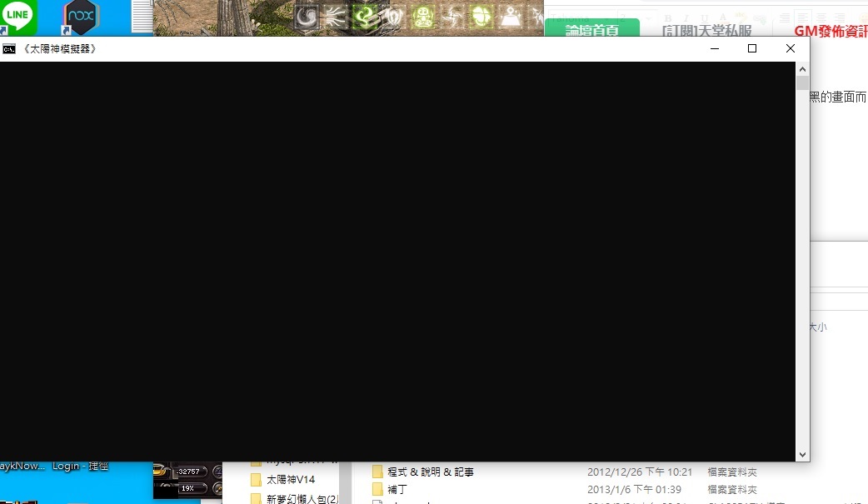Maximize the 太陽神模擬器 console window
The image size is (868, 504).
(x=751, y=49)
